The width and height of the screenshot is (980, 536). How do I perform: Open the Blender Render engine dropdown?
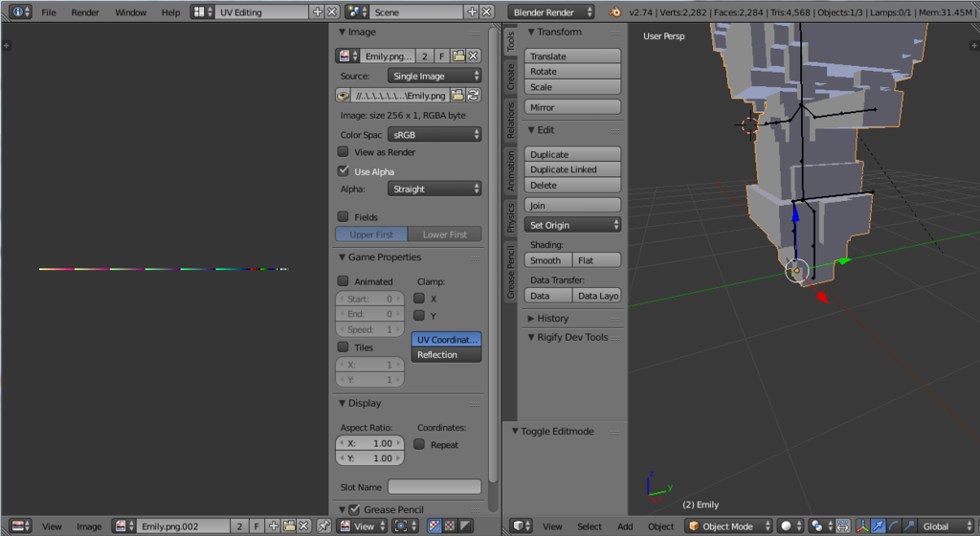(x=551, y=11)
